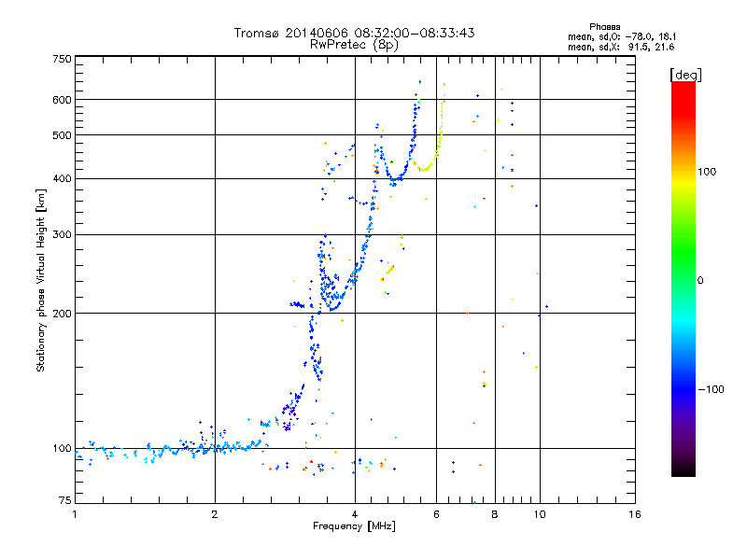Select the RwPretec (8p) subtitle text
The height and width of the screenshot is (560, 747).
pyautogui.click(x=354, y=45)
